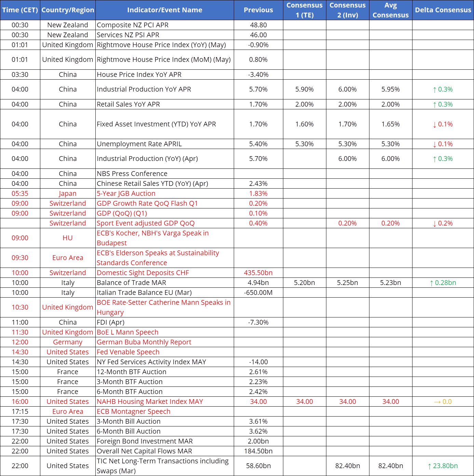Click "NY Fed Services Activity Index MAY"
474x476 pixels.
[x=165, y=362]
